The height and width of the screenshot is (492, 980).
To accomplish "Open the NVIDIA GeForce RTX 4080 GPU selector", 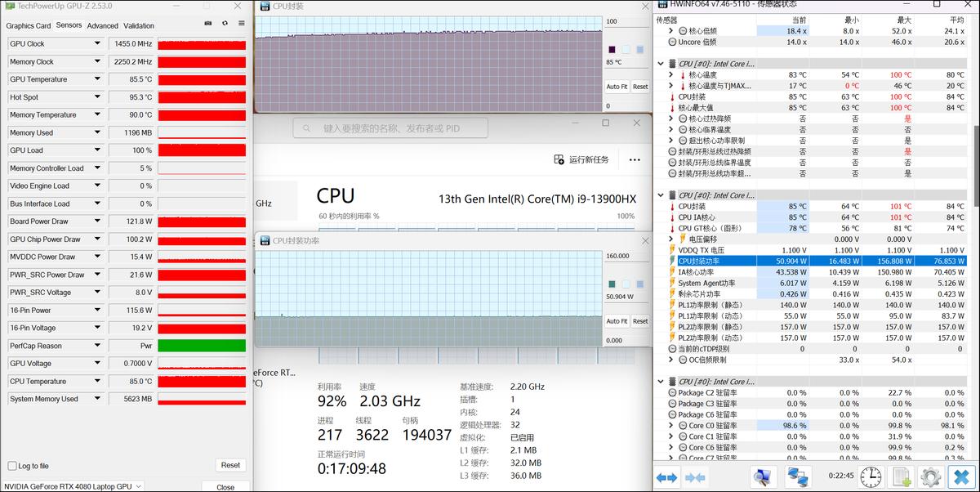I will 72,486.
